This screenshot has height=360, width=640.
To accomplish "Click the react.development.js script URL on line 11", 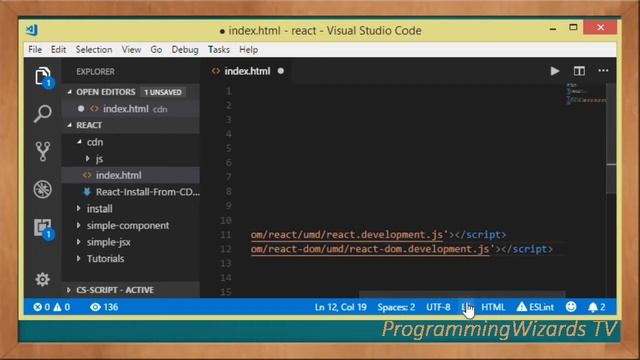I will pos(347,235).
